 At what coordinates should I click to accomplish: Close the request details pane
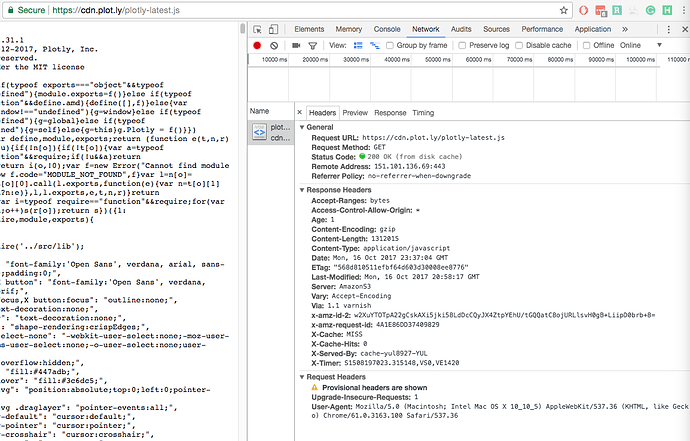tap(300, 113)
